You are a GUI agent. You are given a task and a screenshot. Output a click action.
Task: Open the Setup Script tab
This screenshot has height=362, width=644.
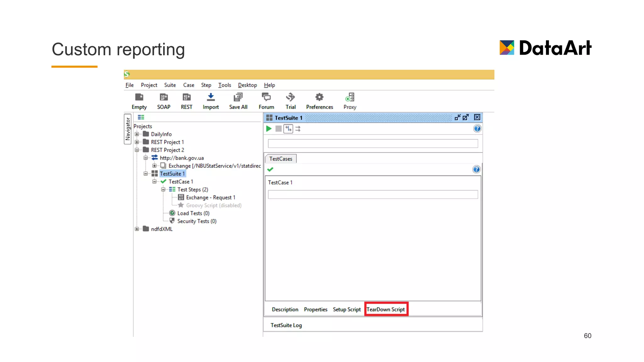point(347,310)
